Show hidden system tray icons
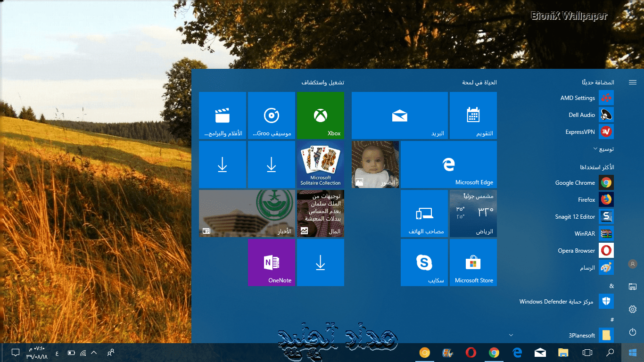 point(94,353)
